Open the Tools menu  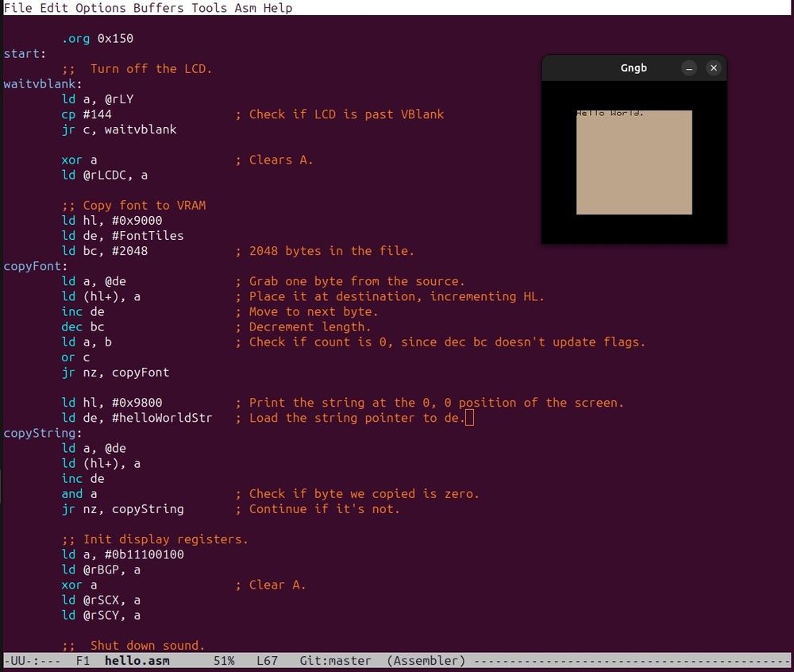tap(209, 8)
